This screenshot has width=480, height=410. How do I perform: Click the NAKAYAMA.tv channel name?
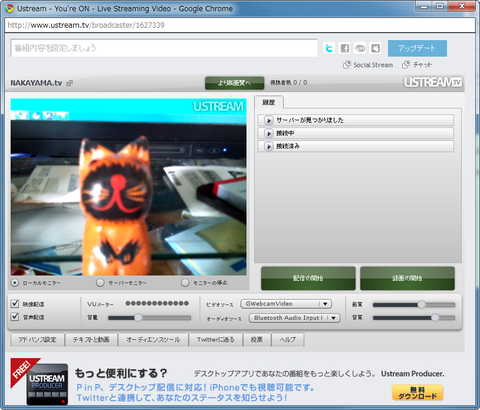pos(36,83)
